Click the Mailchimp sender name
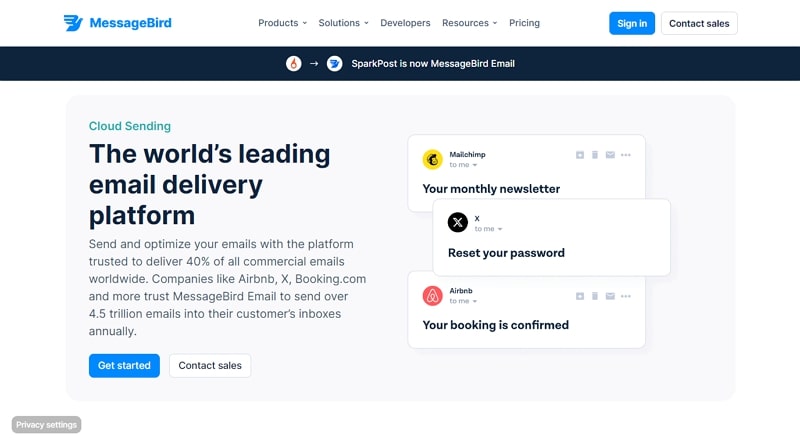The width and height of the screenshot is (800, 445). [467, 154]
